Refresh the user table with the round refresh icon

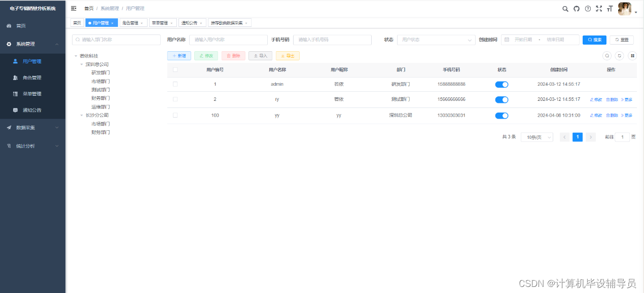click(x=619, y=56)
